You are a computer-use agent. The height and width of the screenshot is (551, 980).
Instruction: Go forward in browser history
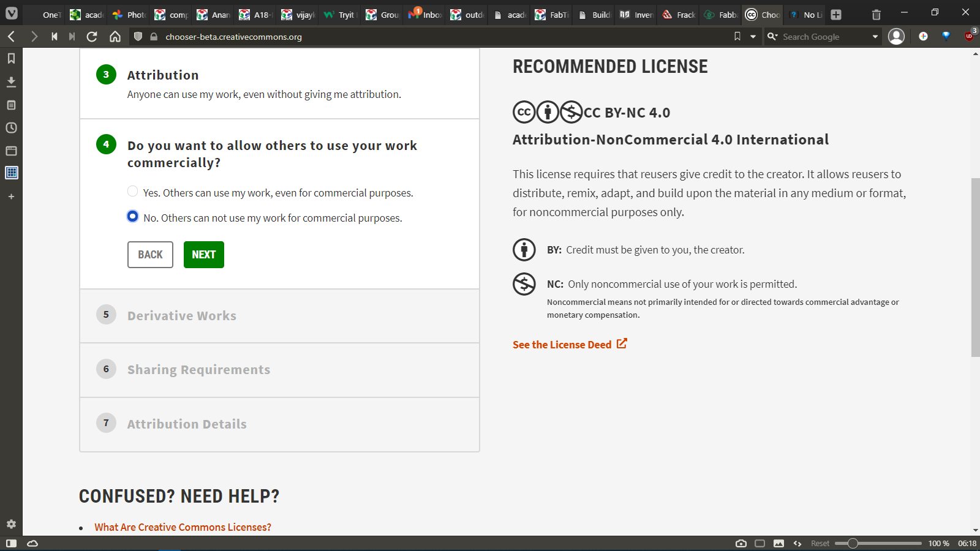pos(34,37)
